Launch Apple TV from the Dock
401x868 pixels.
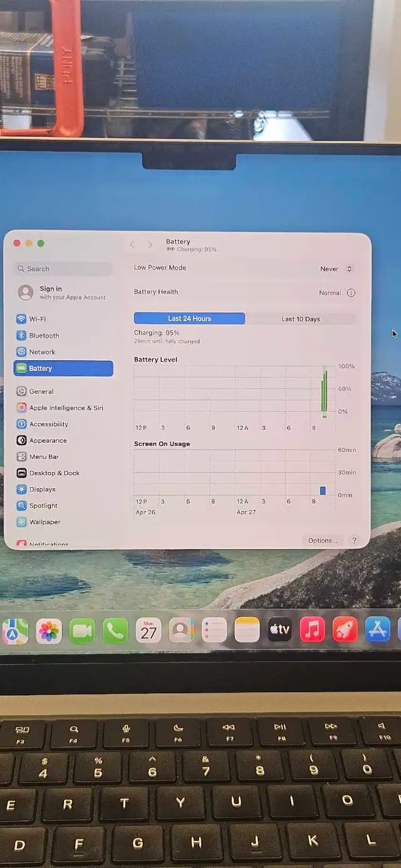click(280, 629)
